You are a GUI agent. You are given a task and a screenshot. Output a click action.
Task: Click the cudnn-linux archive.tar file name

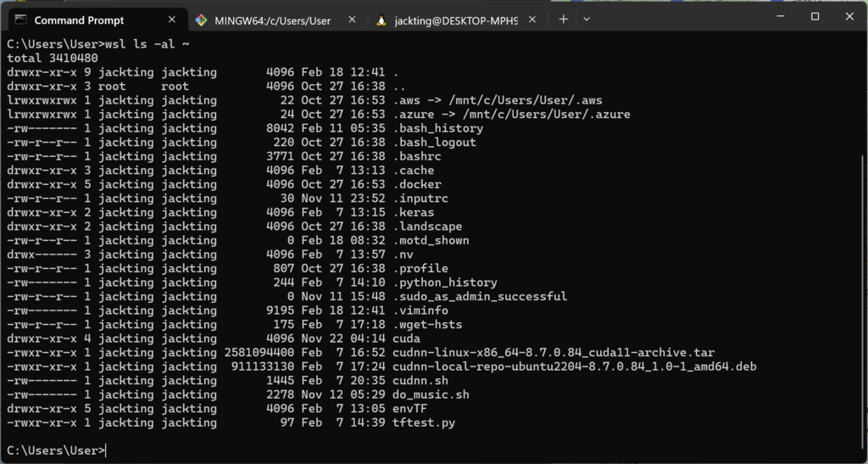pos(554,352)
